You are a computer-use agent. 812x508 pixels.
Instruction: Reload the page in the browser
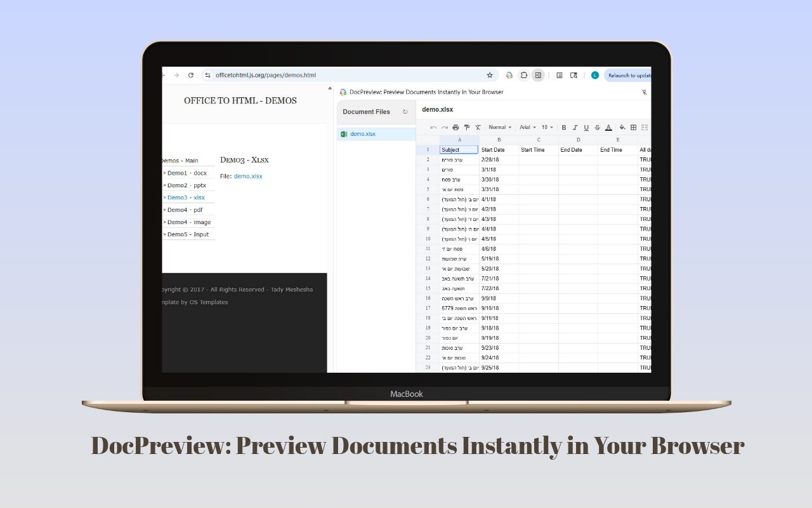point(191,75)
